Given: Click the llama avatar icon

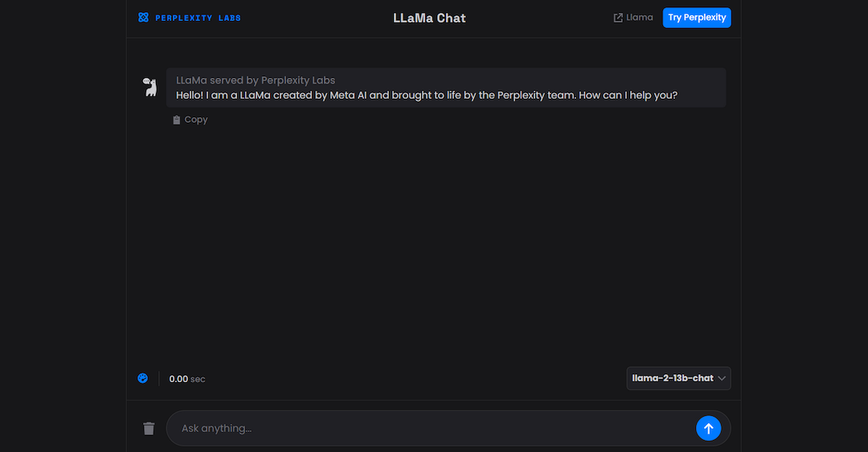Looking at the screenshot, I should pyautogui.click(x=150, y=87).
